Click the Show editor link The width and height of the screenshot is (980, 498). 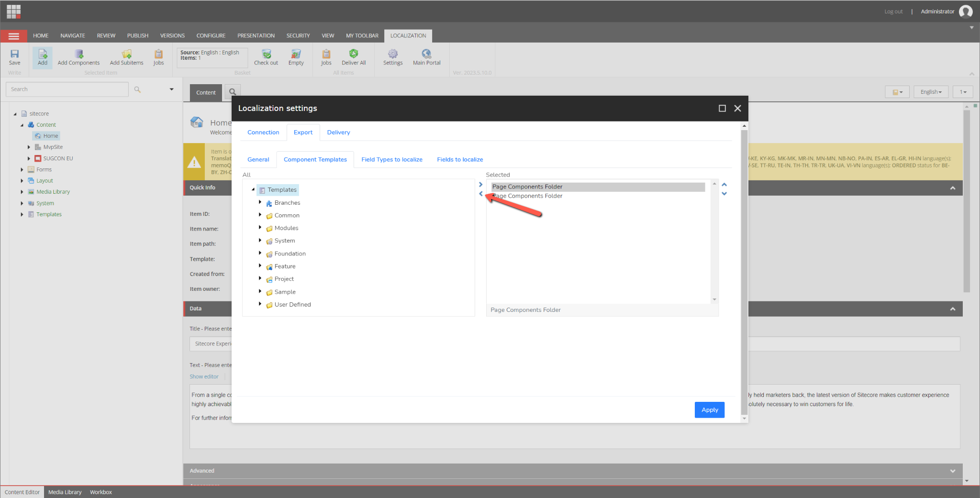coord(204,377)
